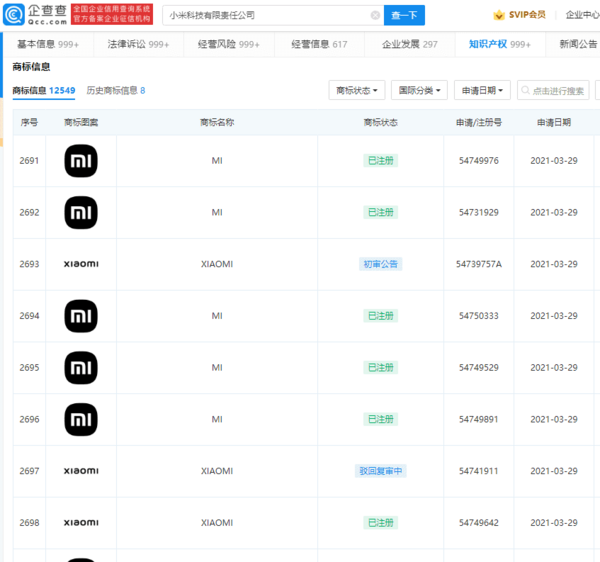Expand the 国际分类 filter dropdown
The width and height of the screenshot is (600, 562).
pyautogui.click(x=419, y=90)
